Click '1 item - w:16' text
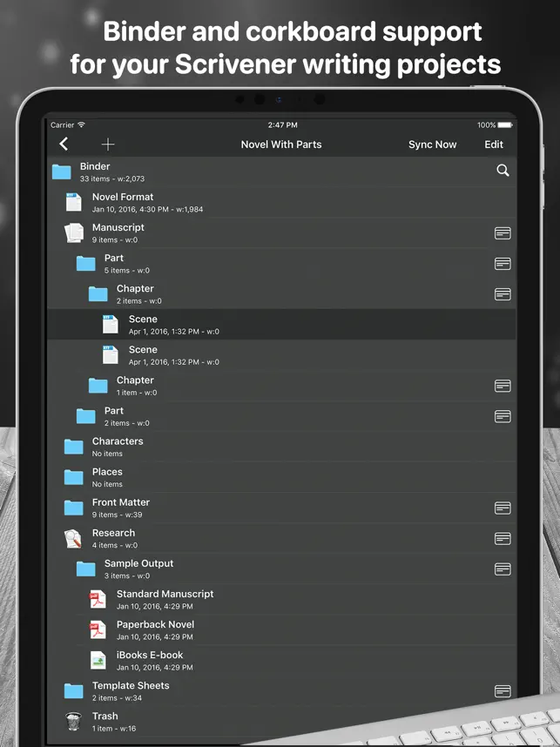This screenshot has width=560, height=747. pos(114,729)
